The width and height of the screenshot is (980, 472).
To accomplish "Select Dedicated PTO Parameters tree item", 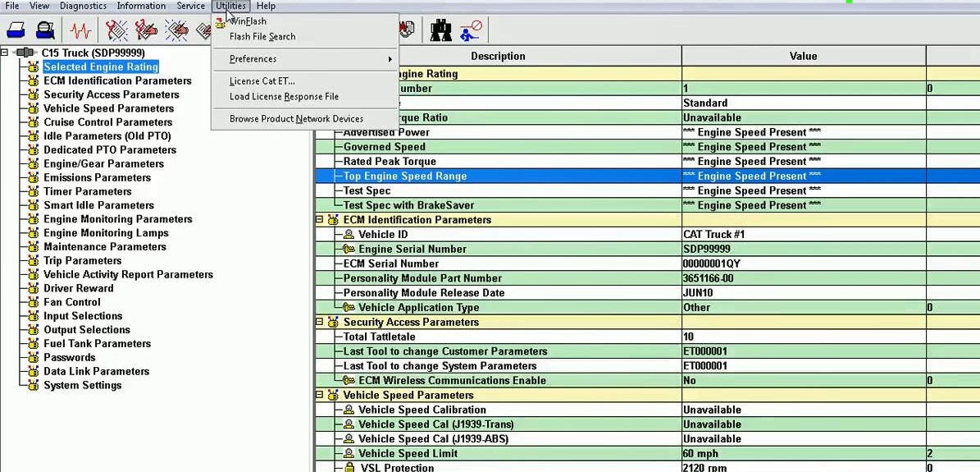I will click(110, 150).
